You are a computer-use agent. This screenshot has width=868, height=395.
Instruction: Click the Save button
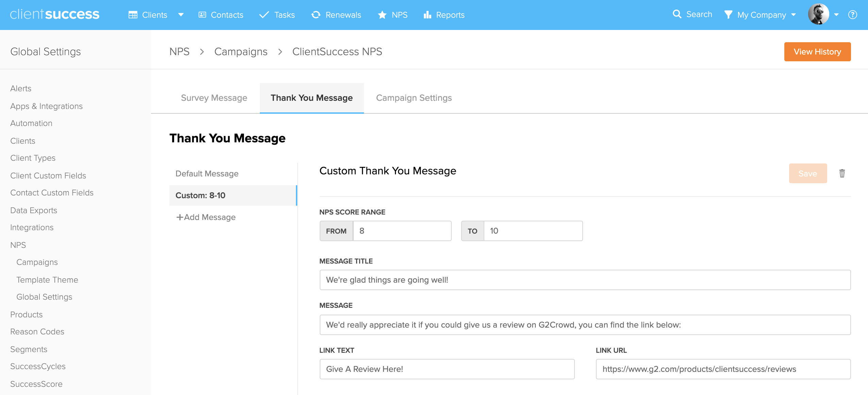[808, 173]
